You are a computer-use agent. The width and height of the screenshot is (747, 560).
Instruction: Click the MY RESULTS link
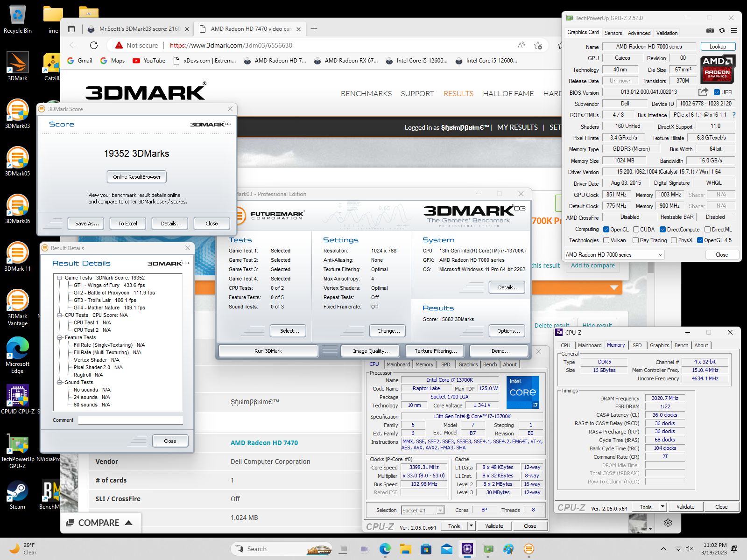click(x=517, y=127)
